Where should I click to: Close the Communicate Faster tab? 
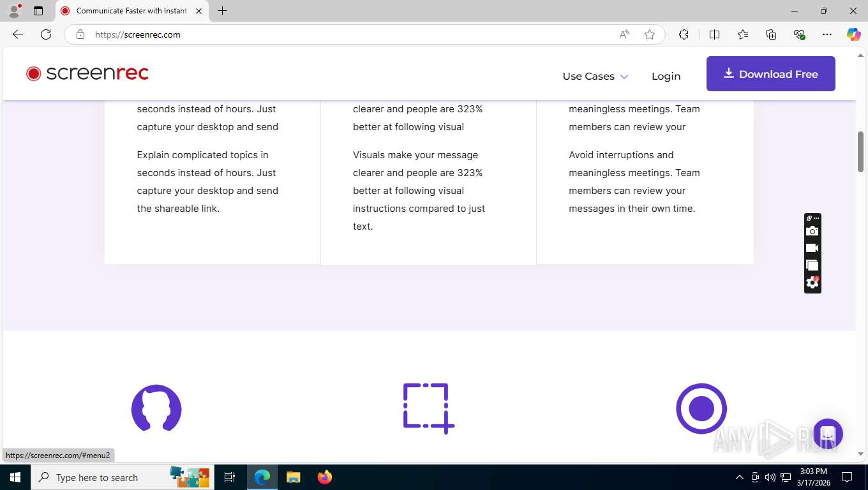point(198,11)
